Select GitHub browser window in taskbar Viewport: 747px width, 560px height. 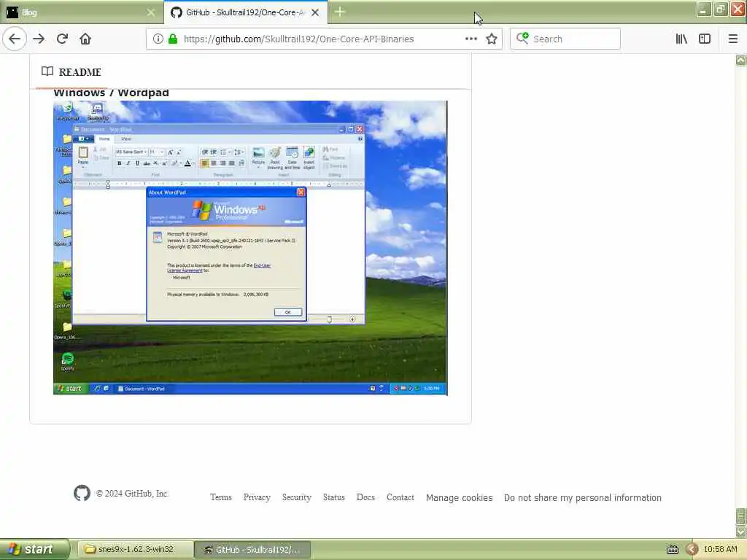click(x=253, y=550)
